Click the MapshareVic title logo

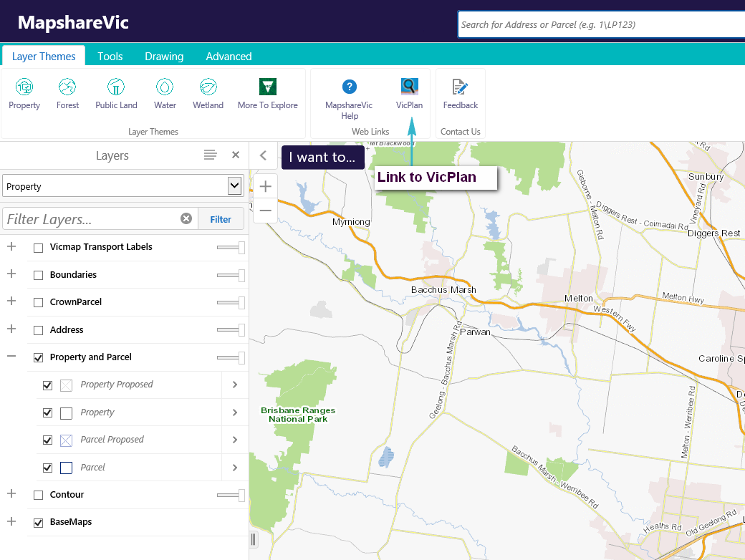tap(73, 22)
